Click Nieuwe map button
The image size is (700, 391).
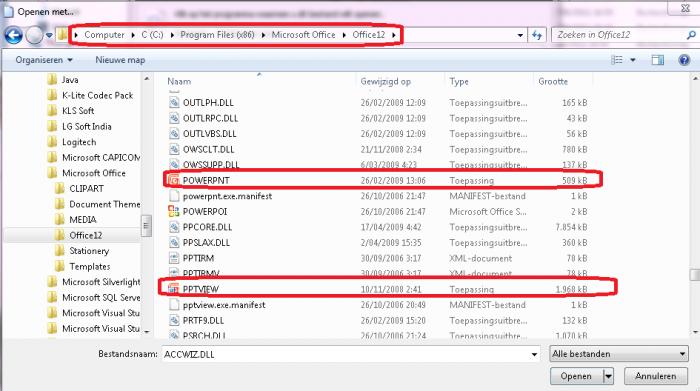click(x=120, y=60)
